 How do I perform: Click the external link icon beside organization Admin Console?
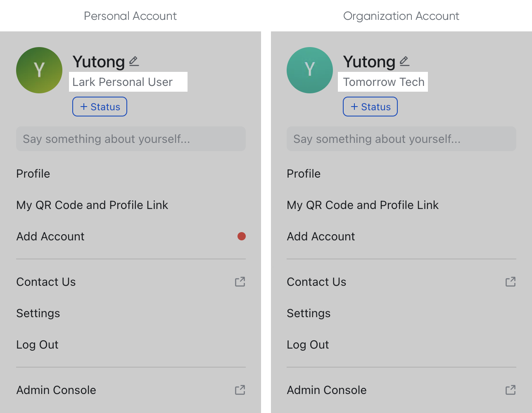pyautogui.click(x=511, y=390)
